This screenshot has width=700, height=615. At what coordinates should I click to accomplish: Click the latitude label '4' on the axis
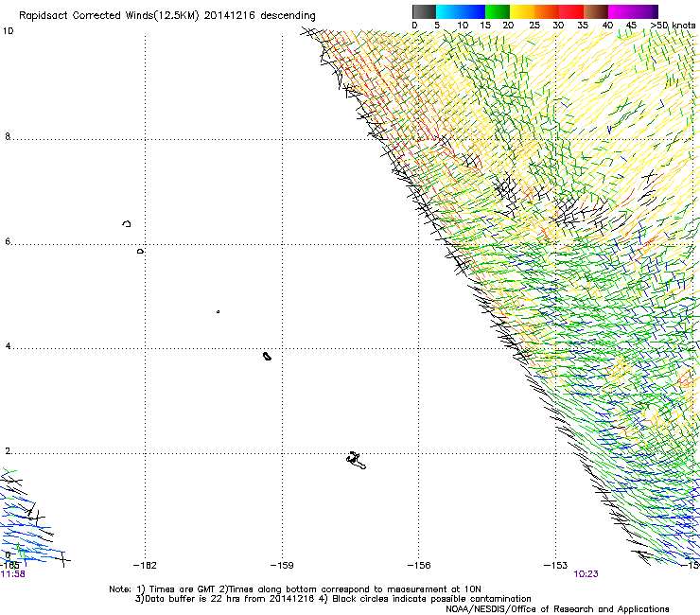8,346
